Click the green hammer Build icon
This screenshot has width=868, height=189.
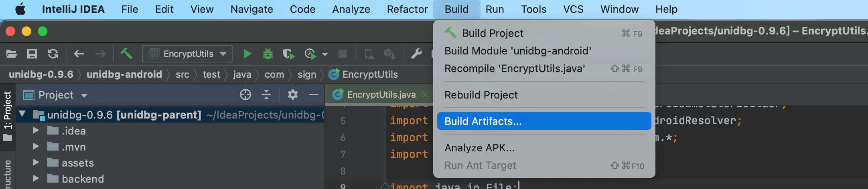tap(126, 53)
